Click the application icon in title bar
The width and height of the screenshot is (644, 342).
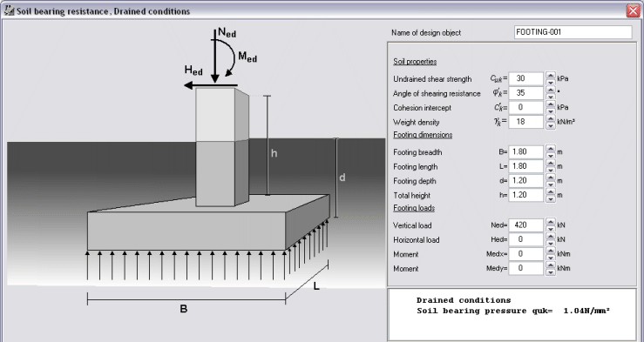(x=9, y=11)
